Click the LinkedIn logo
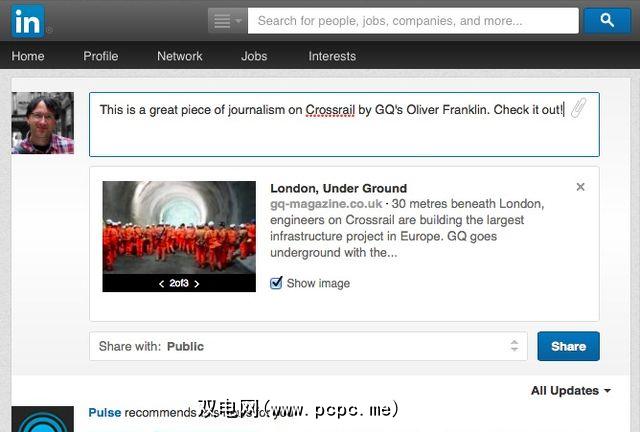The width and height of the screenshot is (640, 432). pos(28,21)
